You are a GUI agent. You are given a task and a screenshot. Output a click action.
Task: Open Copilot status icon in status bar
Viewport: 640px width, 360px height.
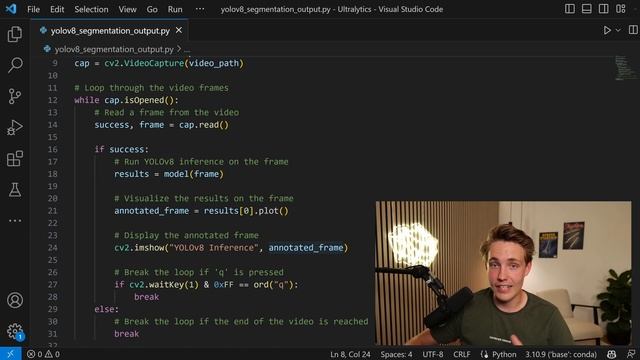pos(611,354)
